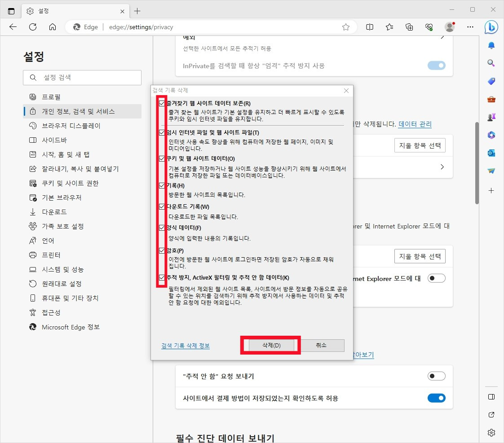Uncheck 다운로드 기록(W) checkbox
Viewport: 504px width, 443px height.
[161, 206]
